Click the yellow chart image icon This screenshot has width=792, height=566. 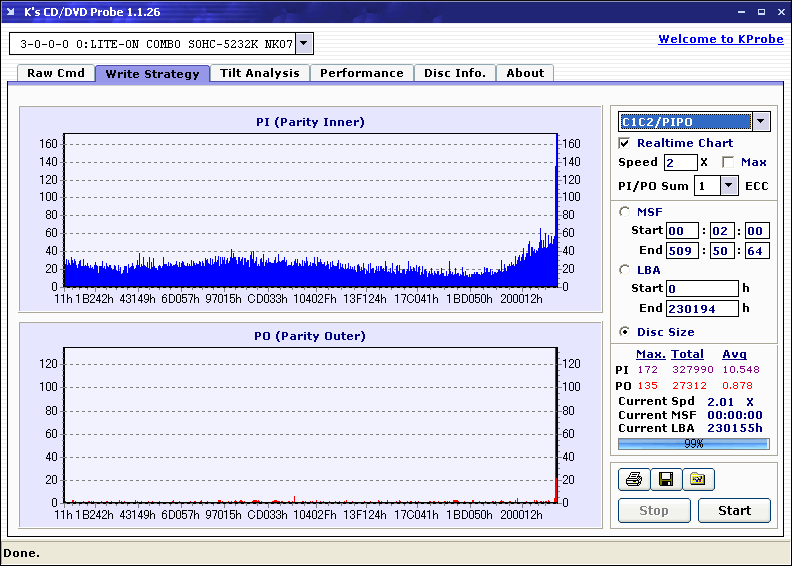(698, 479)
